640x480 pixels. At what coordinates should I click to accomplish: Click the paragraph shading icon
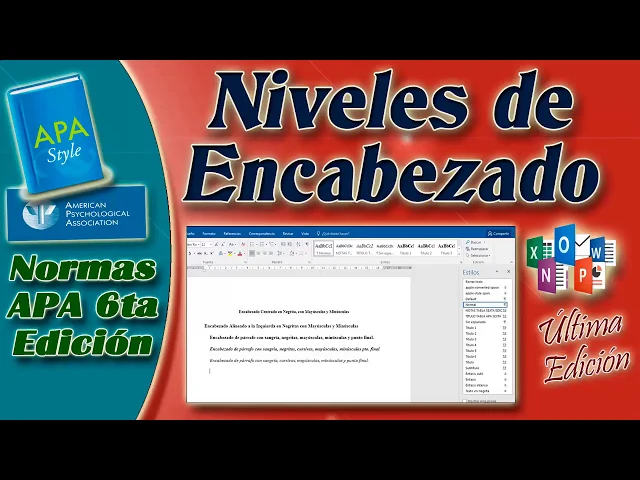point(292,253)
